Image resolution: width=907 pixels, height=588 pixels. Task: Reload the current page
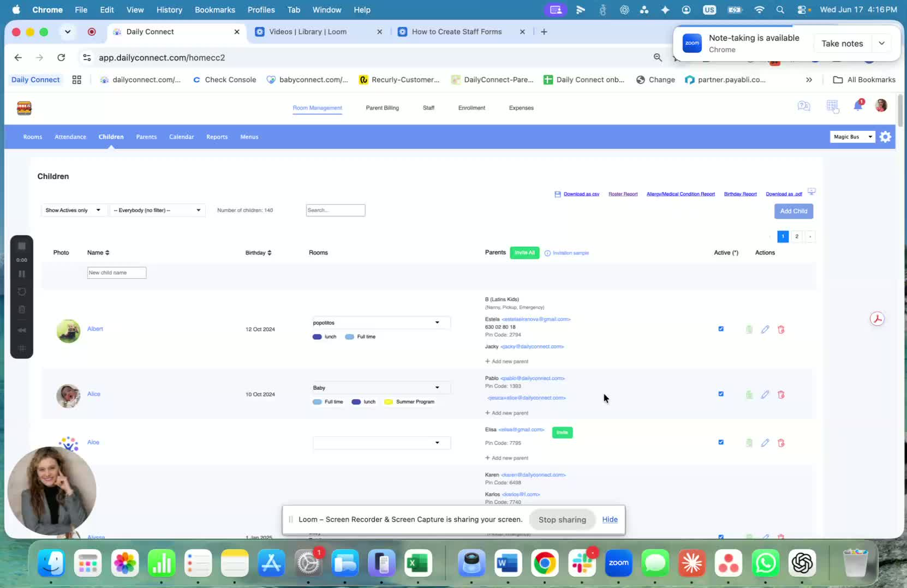point(61,57)
